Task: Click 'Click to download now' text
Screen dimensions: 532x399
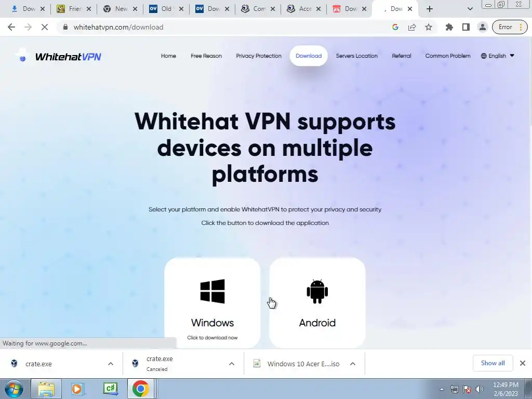Action: [x=212, y=338]
